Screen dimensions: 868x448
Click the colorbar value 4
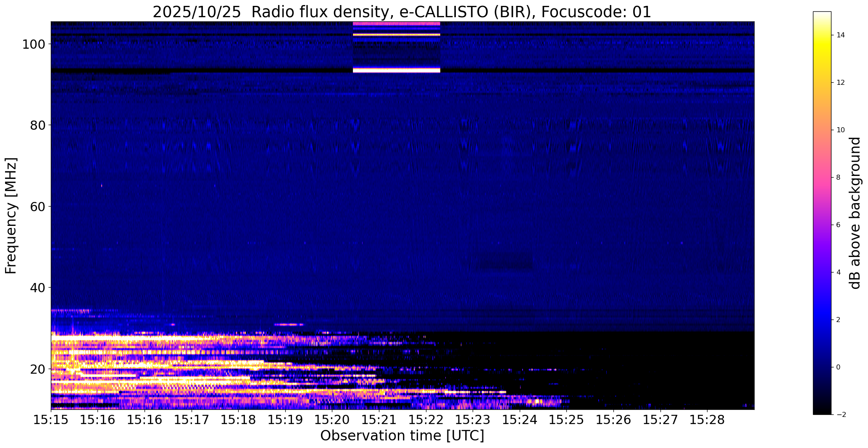(839, 272)
